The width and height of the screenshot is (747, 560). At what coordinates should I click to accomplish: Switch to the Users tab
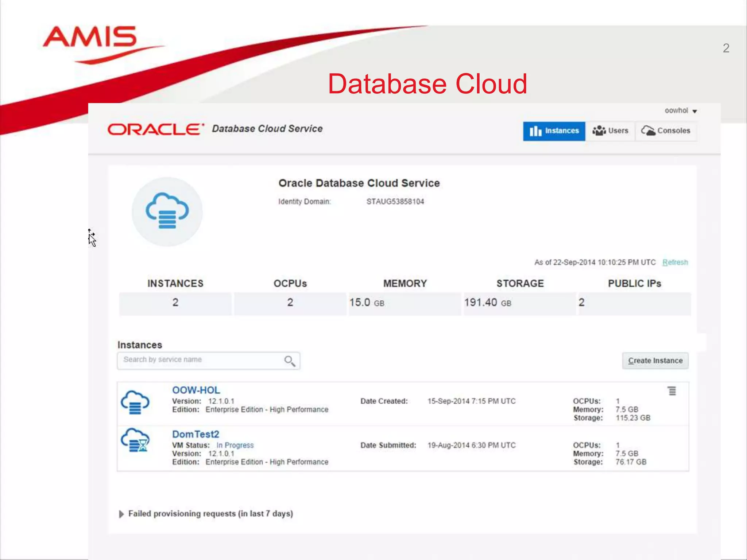pos(610,131)
